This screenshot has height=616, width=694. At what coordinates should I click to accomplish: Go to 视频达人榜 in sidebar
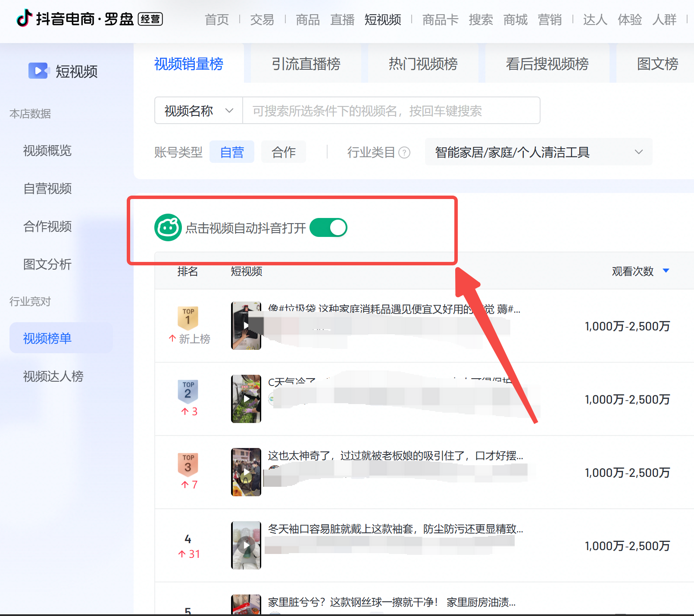(x=53, y=376)
